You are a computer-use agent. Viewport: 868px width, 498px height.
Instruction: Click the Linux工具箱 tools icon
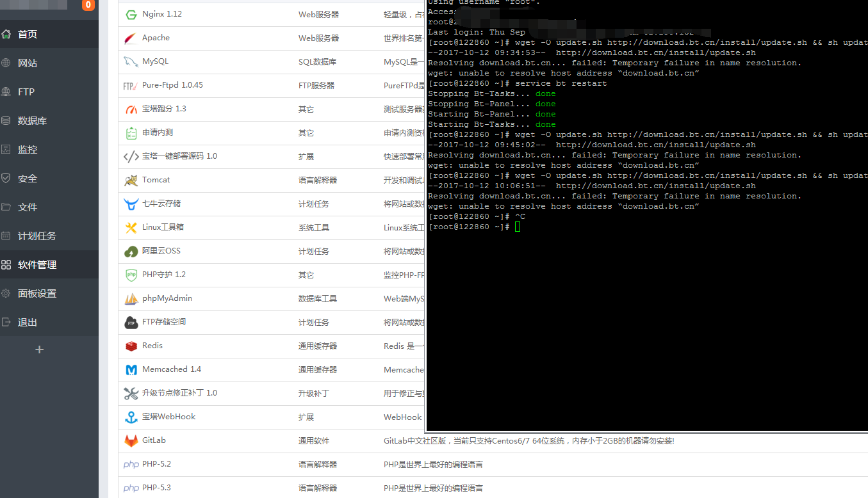click(131, 228)
